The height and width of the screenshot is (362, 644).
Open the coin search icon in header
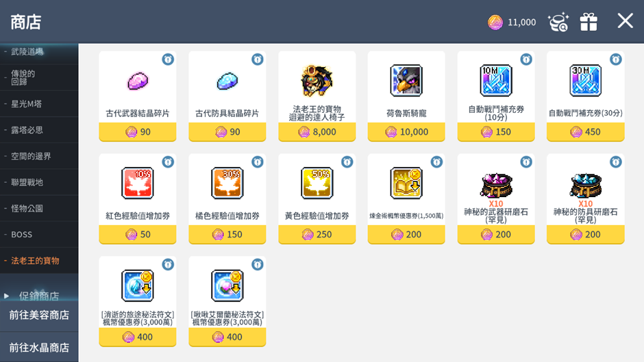(x=558, y=22)
